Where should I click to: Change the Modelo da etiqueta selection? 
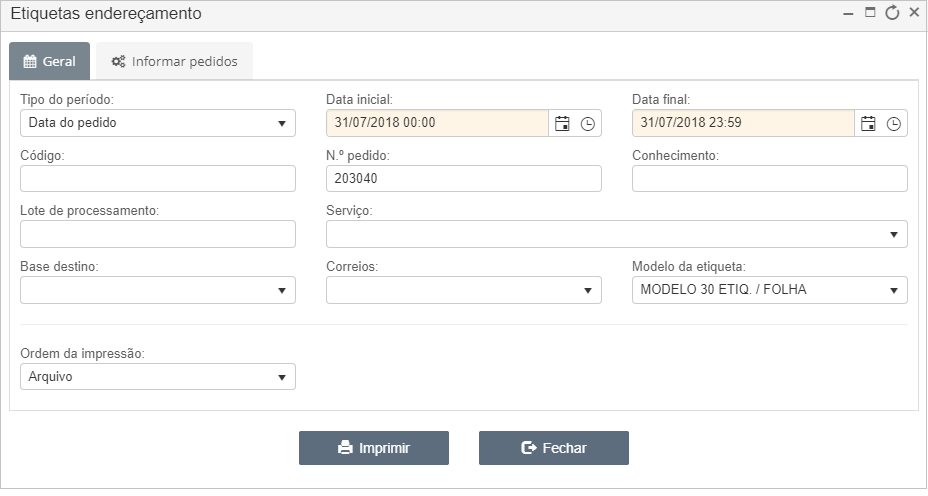click(769, 290)
